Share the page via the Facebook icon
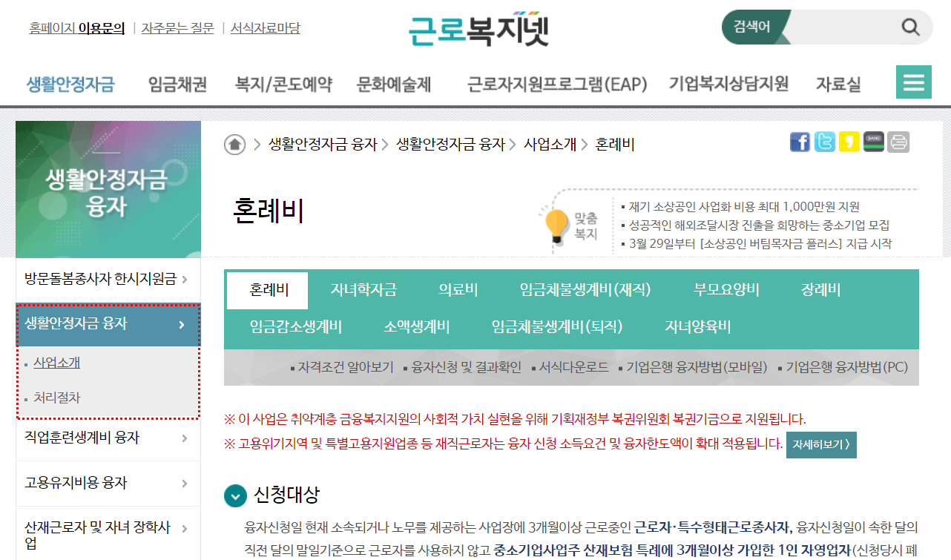 (800, 142)
